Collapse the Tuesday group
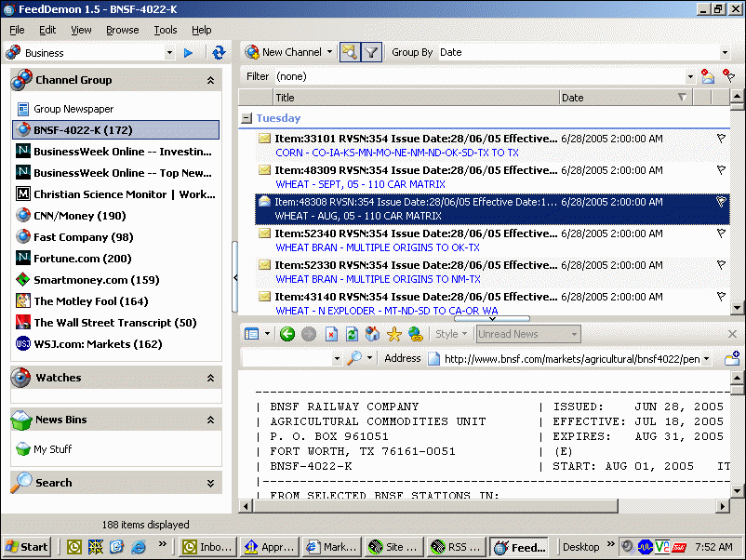746x560 pixels. (246, 118)
